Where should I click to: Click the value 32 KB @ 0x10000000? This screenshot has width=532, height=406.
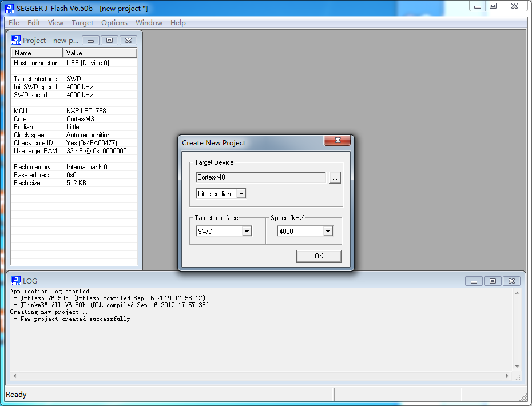pyautogui.click(x=96, y=151)
